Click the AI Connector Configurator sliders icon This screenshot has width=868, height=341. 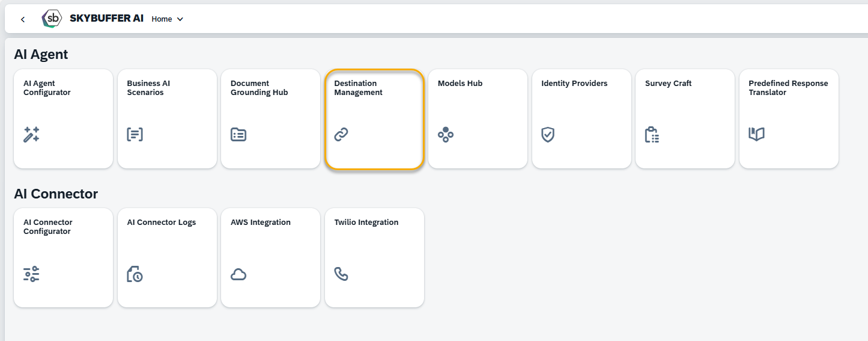(x=31, y=274)
